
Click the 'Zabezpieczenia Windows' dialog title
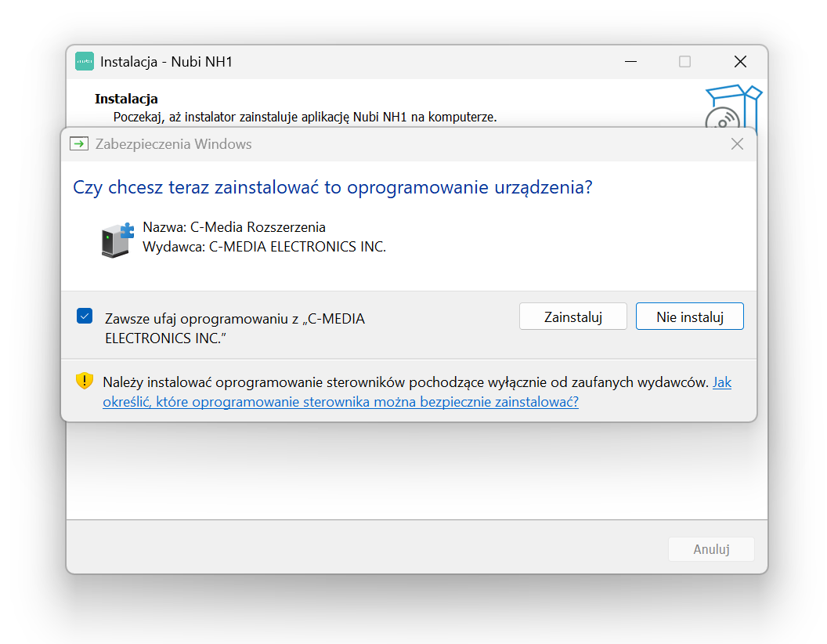[x=173, y=144]
